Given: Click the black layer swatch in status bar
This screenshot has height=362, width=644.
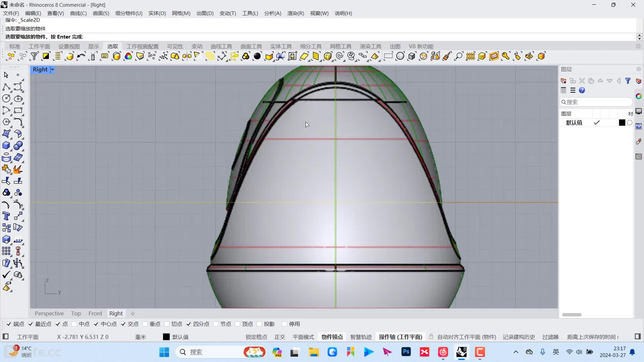Looking at the screenshot, I should (166, 337).
